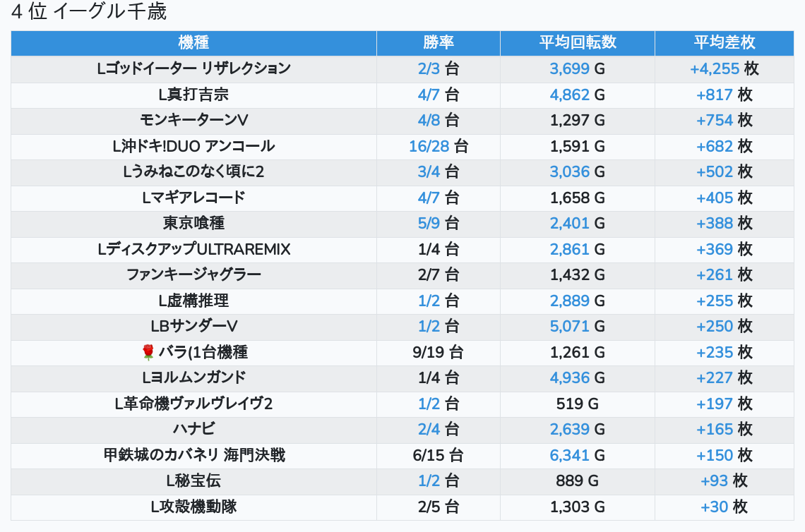Click ファンキージャグラー in the list
The image size is (805, 532).
pyautogui.click(x=193, y=274)
